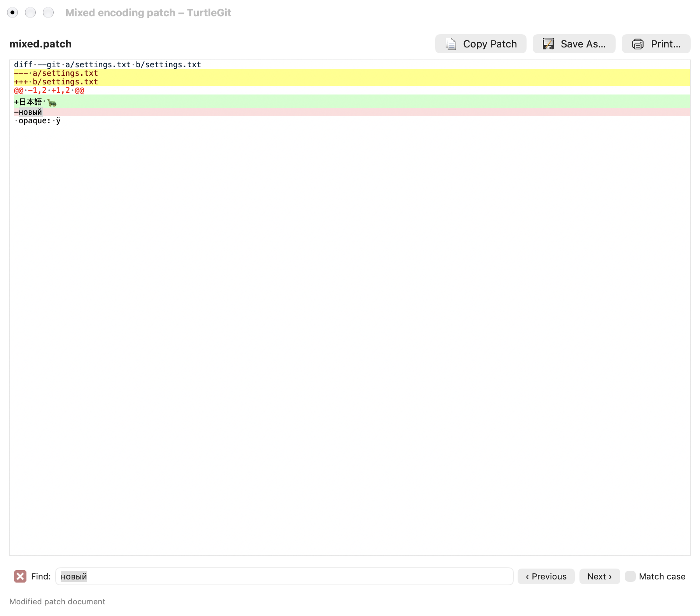Click the 'Modified patch document' status text
This screenshot has height=616, width=700.
57,602
